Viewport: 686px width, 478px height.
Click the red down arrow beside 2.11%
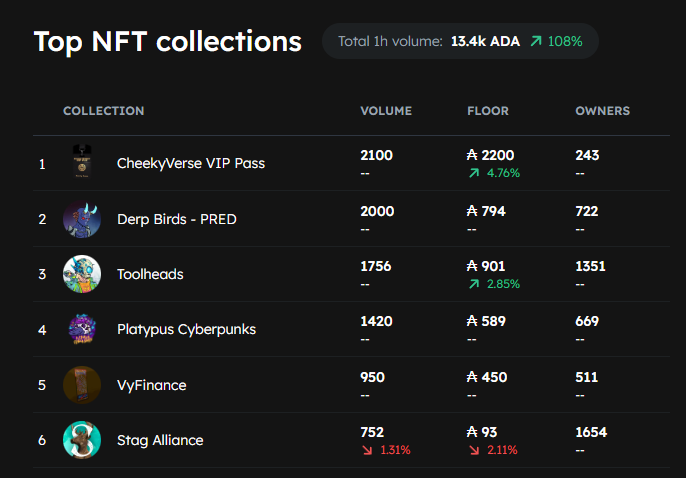click(474, 450)
